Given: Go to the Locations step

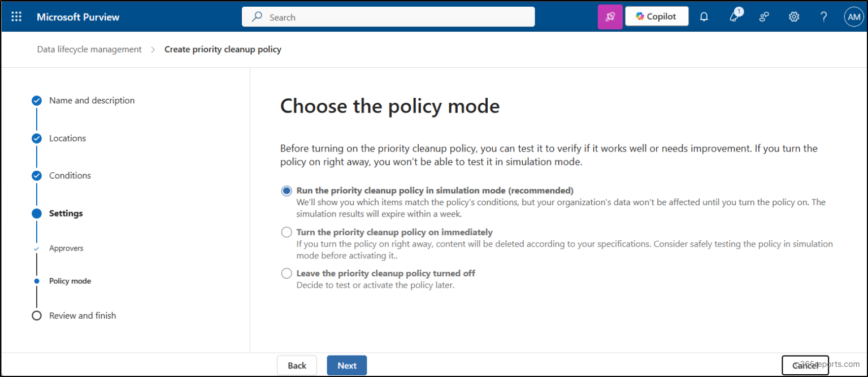Looking at the screenshot, I should pos(67,138).
